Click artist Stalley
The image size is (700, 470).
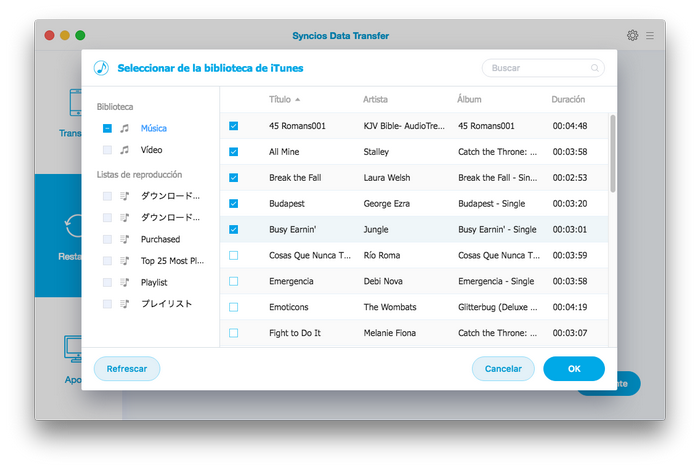(x=376, y=152)
